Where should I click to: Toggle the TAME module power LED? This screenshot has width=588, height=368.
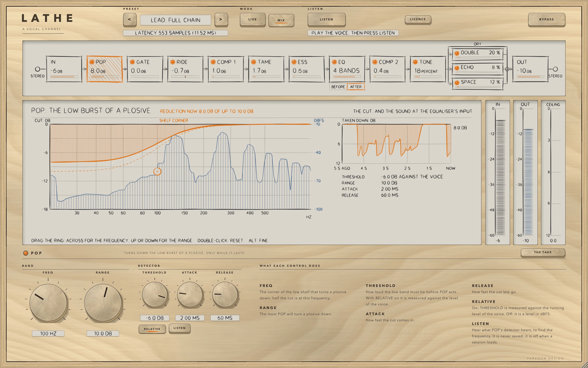click(253, 62)
